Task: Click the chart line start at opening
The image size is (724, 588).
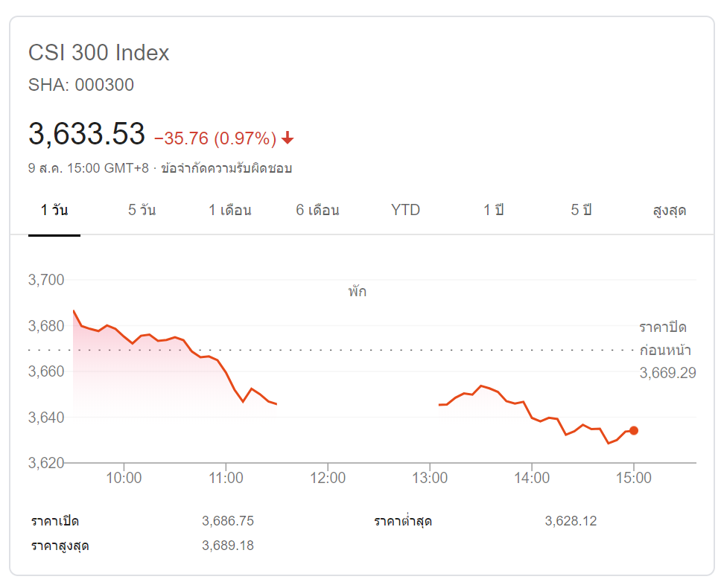Action: (73, 310)
